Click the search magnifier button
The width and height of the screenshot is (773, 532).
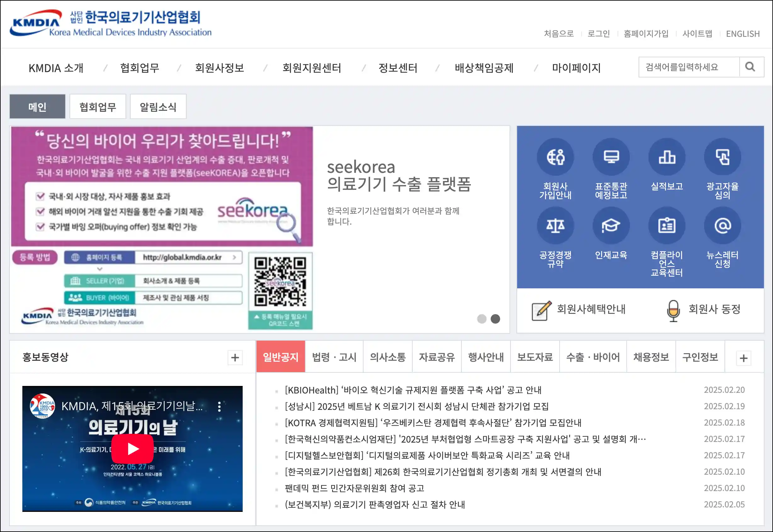tap(751, 67)
